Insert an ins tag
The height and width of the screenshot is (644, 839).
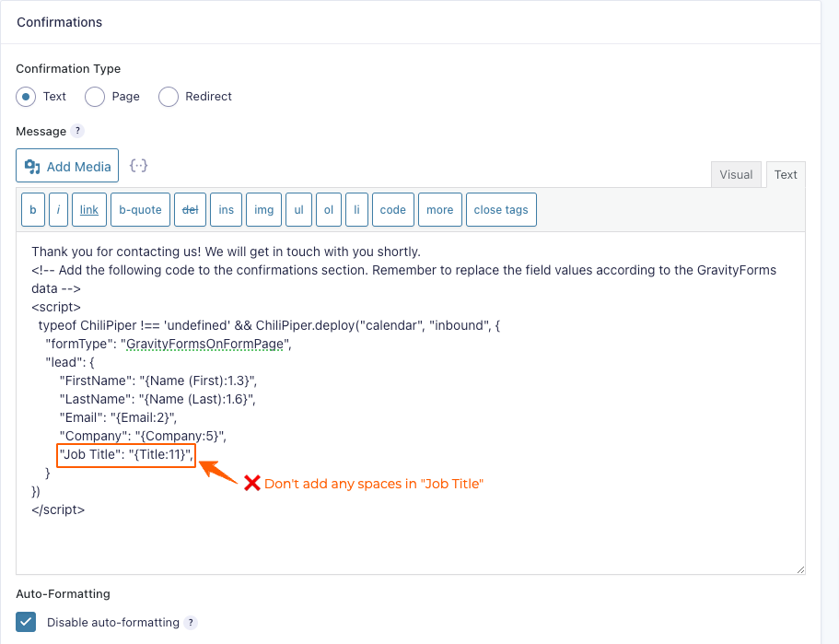[x=227, y=210]
